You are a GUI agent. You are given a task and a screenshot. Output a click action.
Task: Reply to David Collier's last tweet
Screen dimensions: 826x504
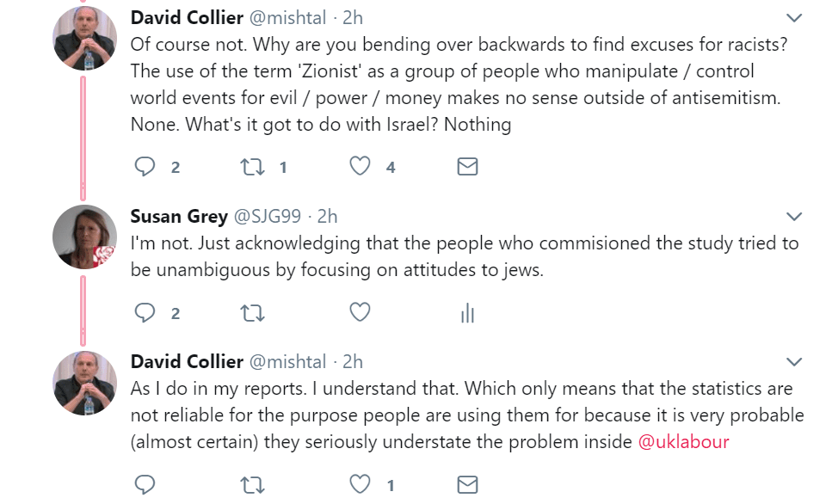(145, 483)
